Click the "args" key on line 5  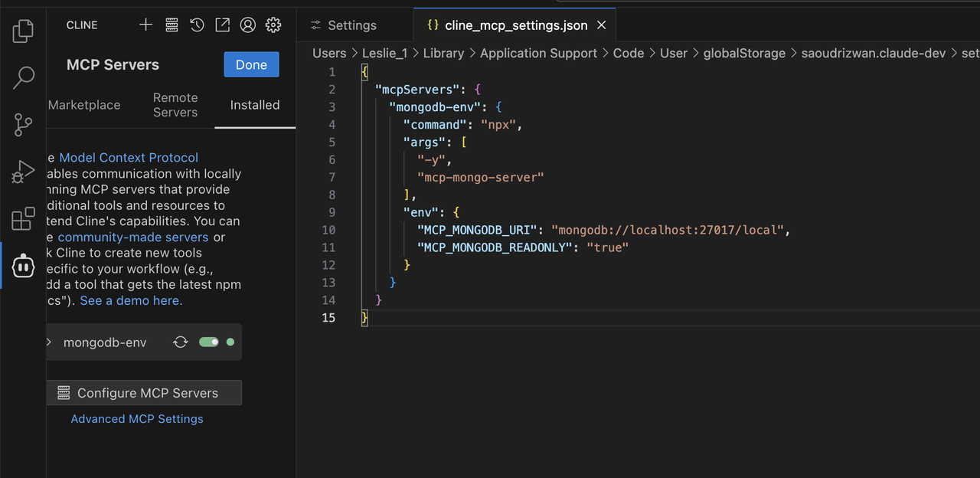(x=425, y=142)
